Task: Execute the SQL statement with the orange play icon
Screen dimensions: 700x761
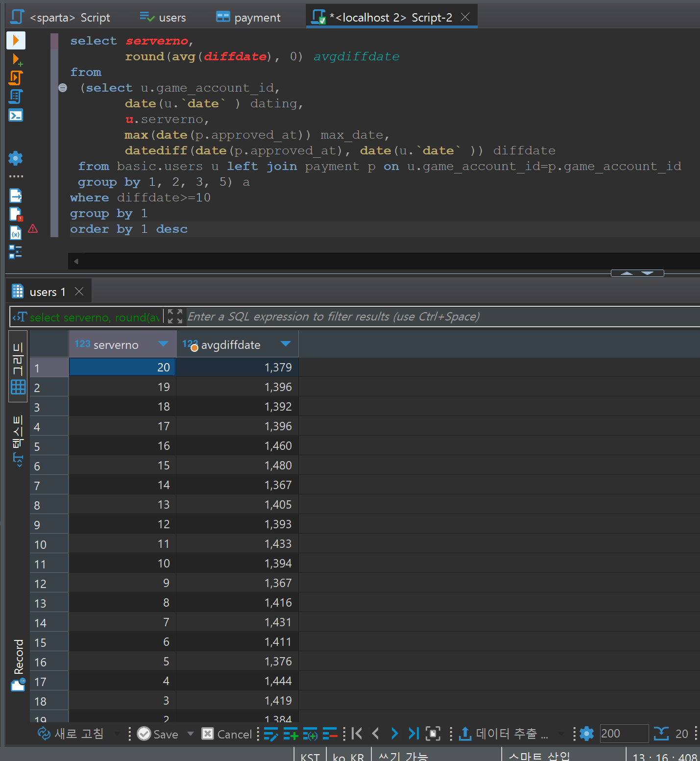Action: pos(16,40)
